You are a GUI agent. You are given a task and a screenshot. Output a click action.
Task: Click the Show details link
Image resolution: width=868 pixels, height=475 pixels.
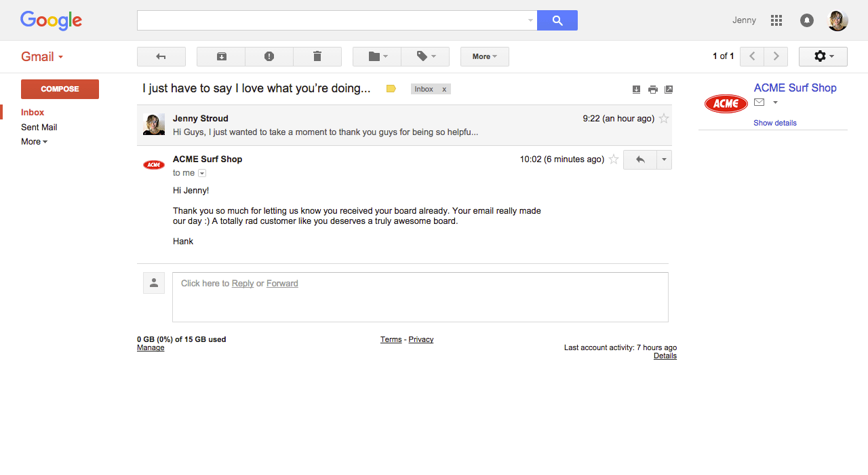(775, 123)
